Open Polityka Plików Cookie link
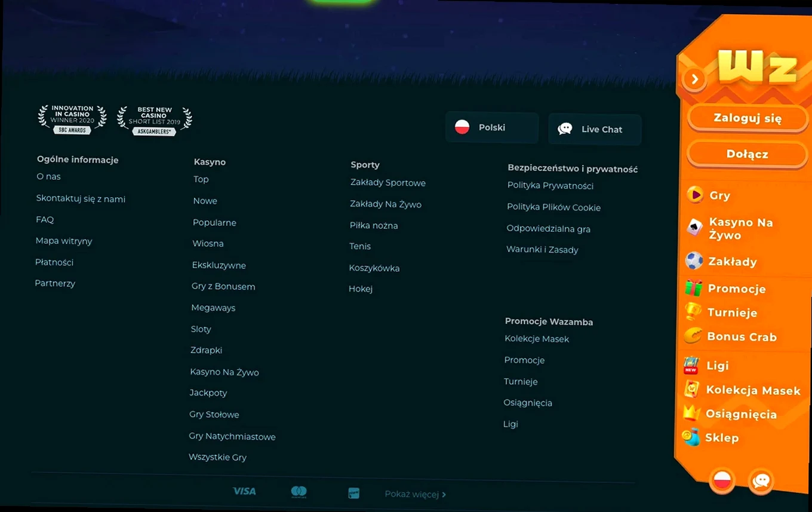This screenshot has width=812, height=512. coord(553,207)
